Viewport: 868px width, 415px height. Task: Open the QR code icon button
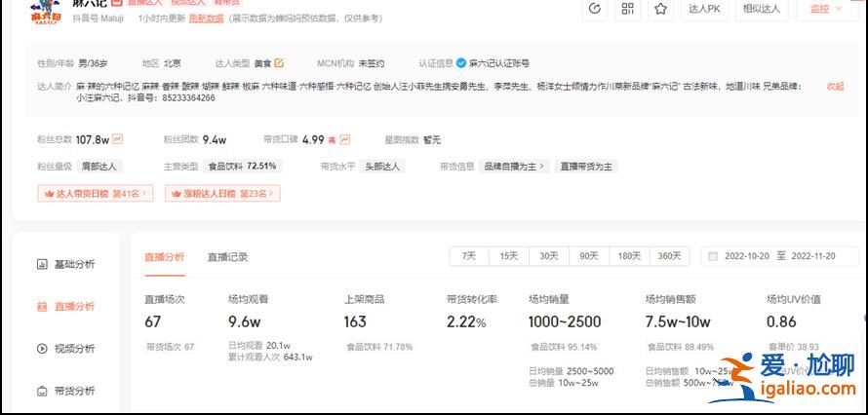pos(628,9)
